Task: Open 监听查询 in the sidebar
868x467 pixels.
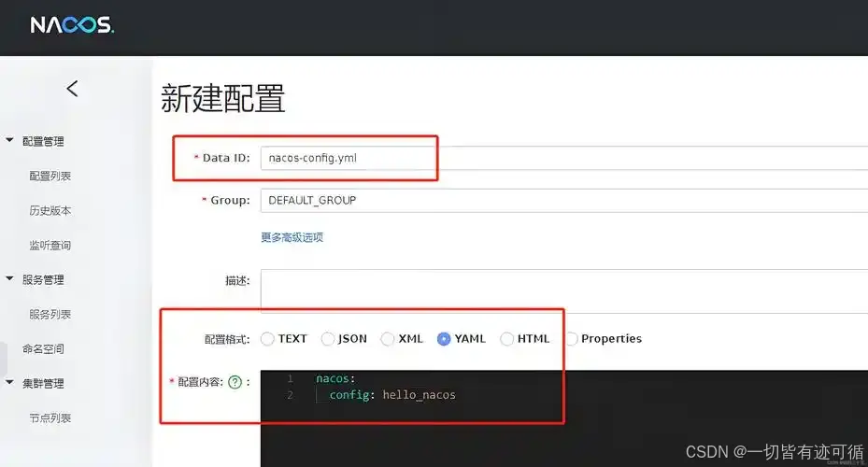Action: (50, 245)
